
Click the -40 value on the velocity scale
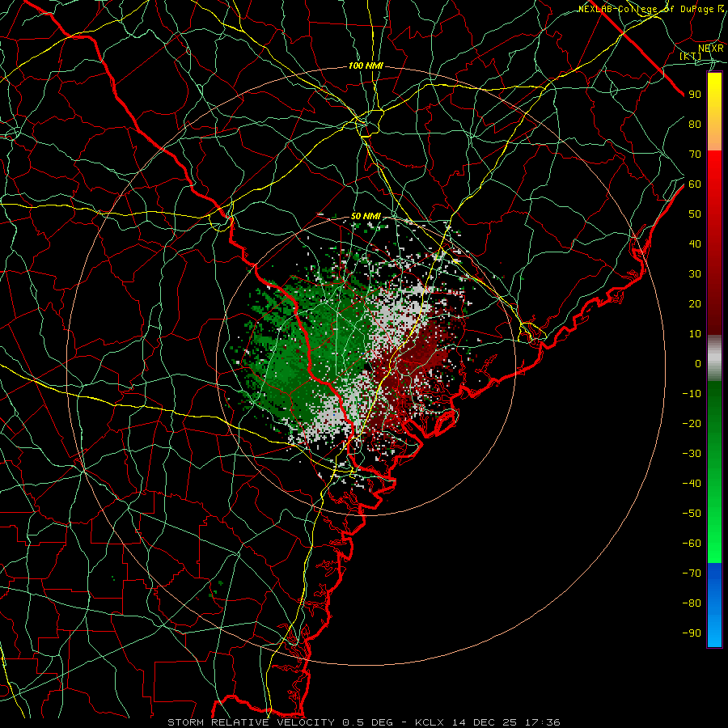(692, 484)
